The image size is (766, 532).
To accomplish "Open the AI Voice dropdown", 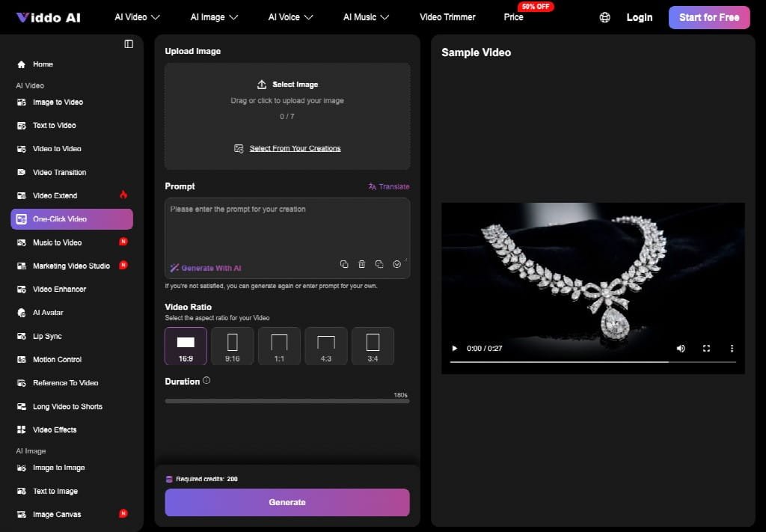I will 291,17.
